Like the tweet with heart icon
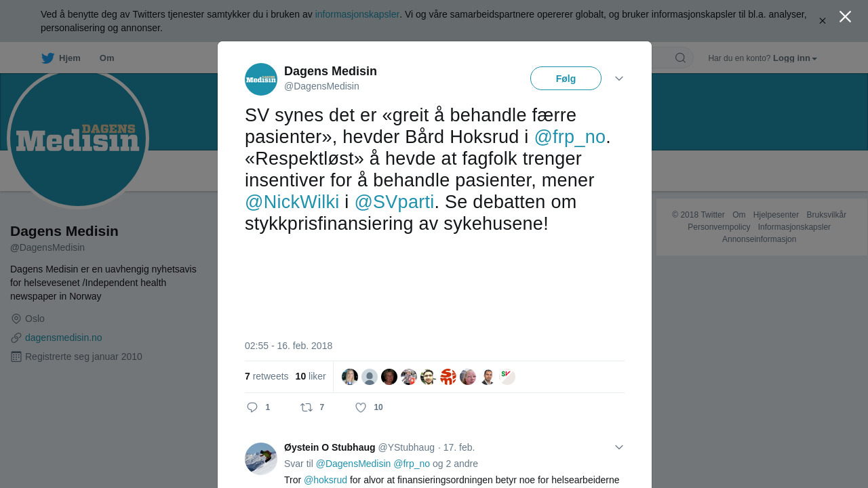 [x=361, y=407]
